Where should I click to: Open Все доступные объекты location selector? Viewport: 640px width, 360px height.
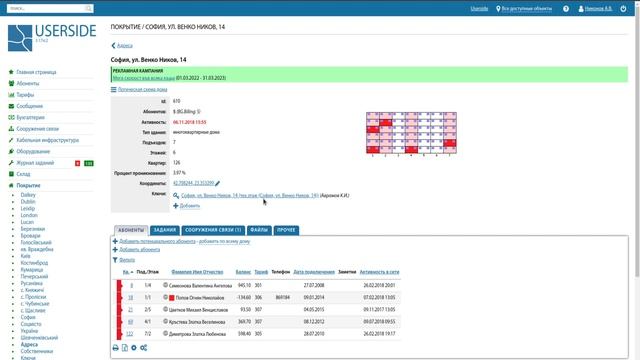point(527,9)
